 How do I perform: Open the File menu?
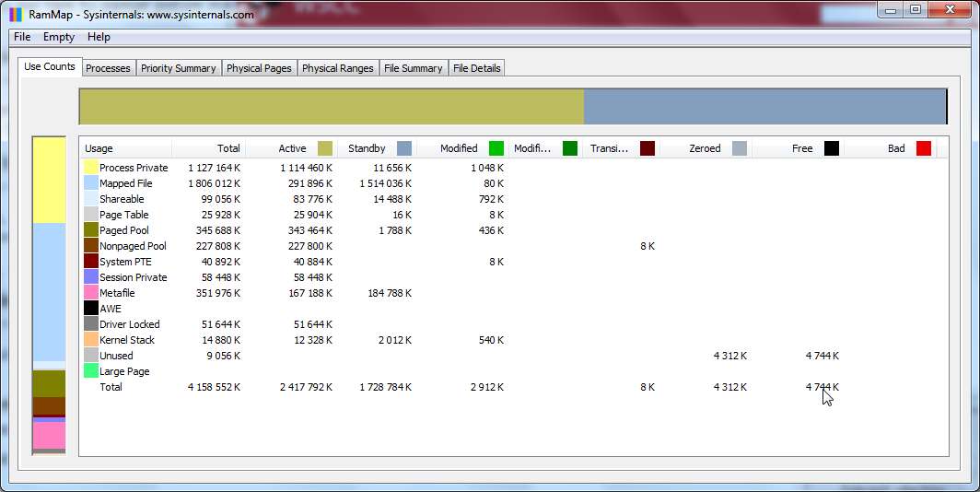point(22,37)
